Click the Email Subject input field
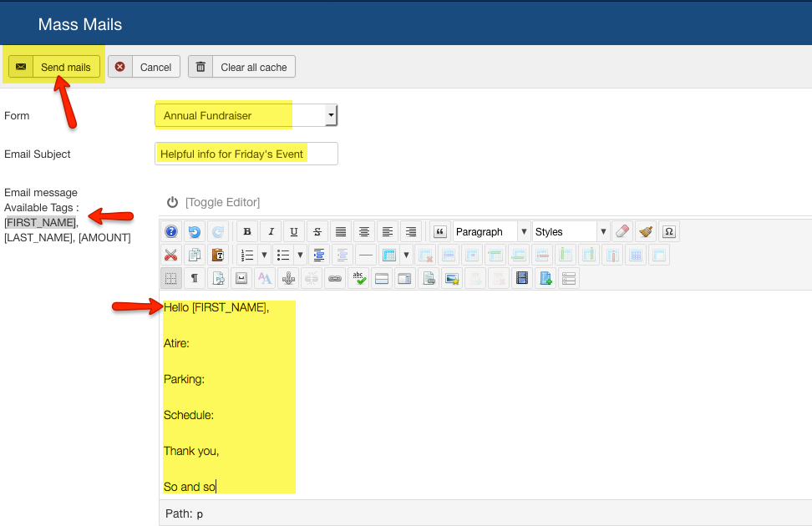Image resolution: width=812 pixels, height=526 pixels. tap(246, 154)
